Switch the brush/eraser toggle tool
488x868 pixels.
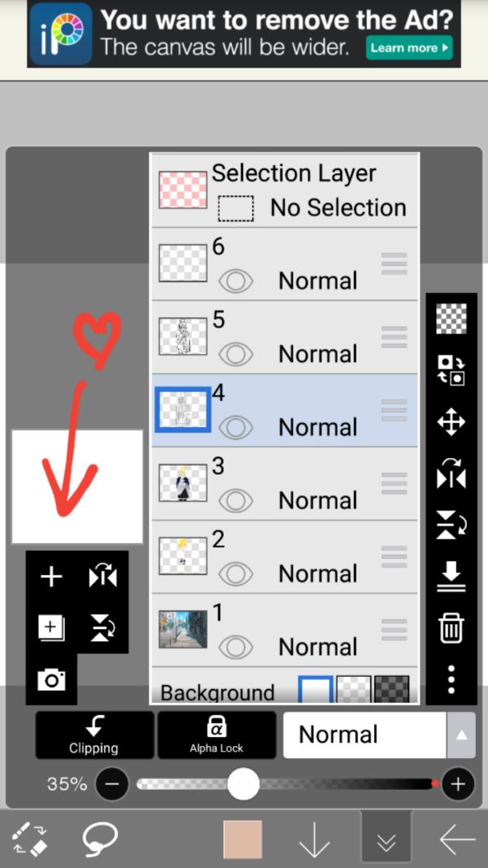pos(32,839)
